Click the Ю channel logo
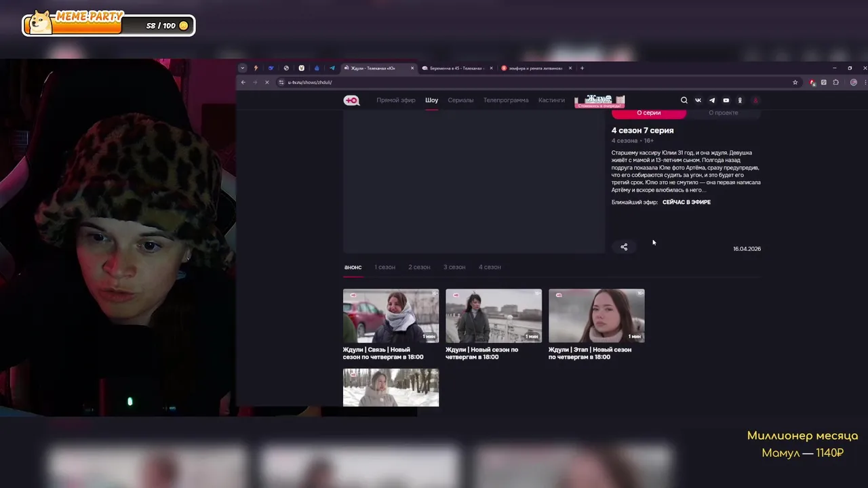868x488 pixels. point(351,100)
